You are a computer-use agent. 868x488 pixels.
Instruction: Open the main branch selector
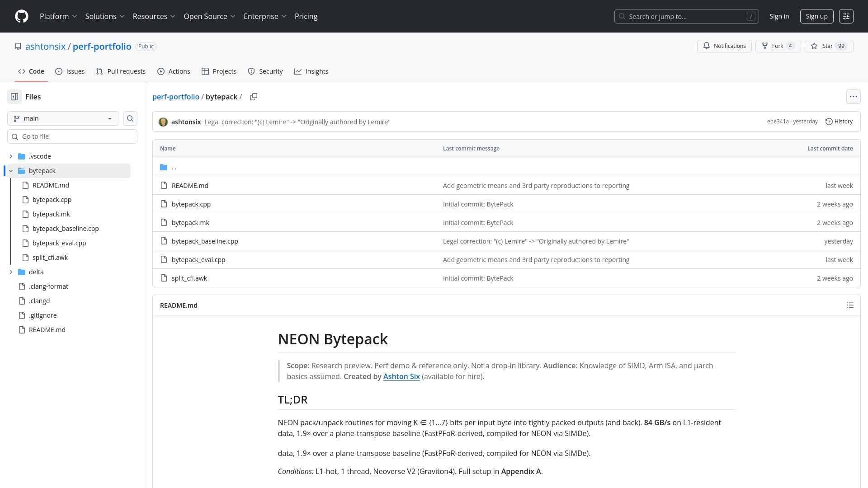coord(63,118)
